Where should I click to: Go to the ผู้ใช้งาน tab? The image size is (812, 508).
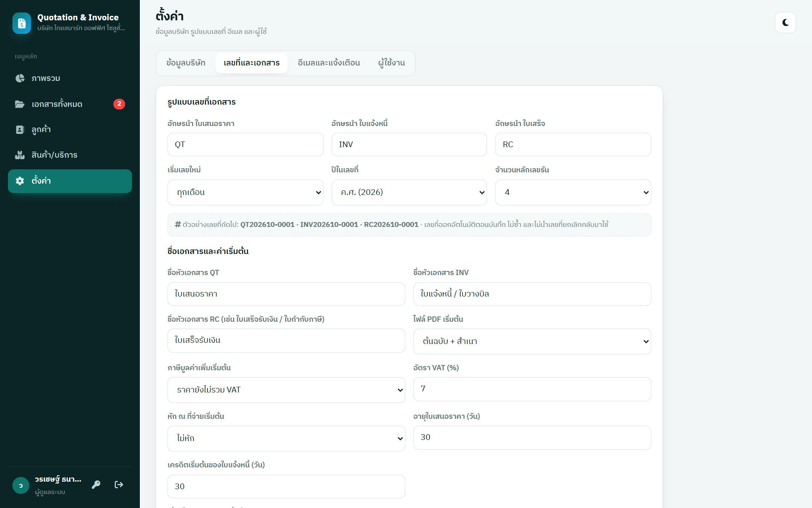point(391,63)
